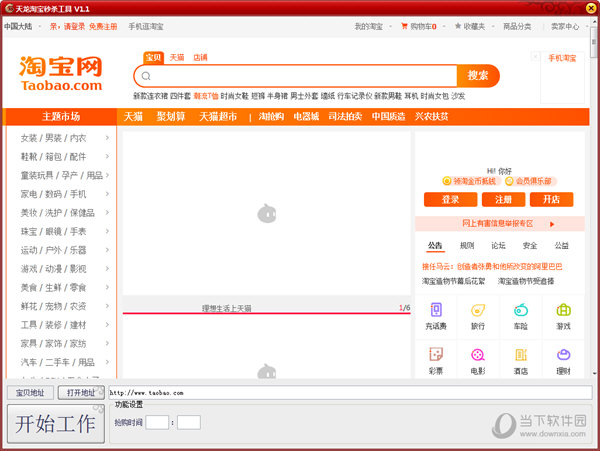Image resolution: width=600 pixels, height=451 pixels.
Task: Select the 车险 car insurance icon
Action: click(x=521, y=309)
